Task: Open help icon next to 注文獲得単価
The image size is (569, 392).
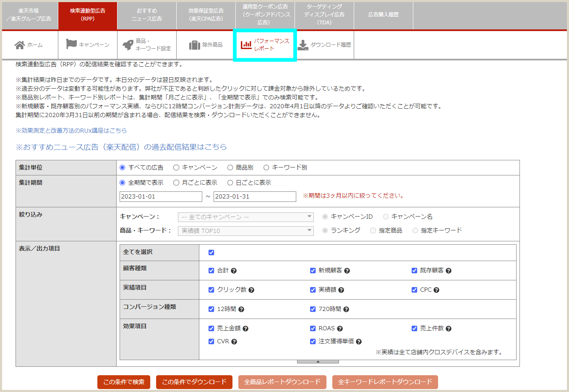Action: coord(359,342)
